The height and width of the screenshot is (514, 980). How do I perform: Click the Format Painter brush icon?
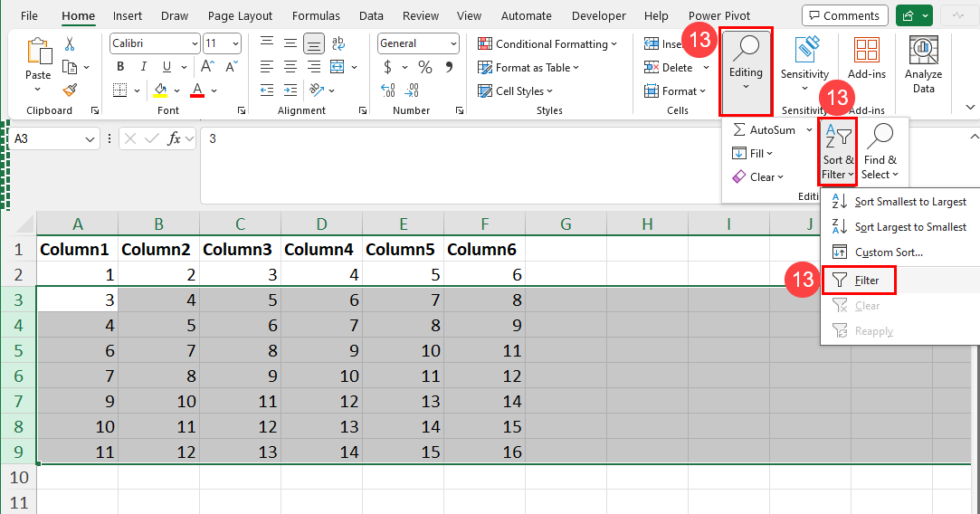(70, 89)
